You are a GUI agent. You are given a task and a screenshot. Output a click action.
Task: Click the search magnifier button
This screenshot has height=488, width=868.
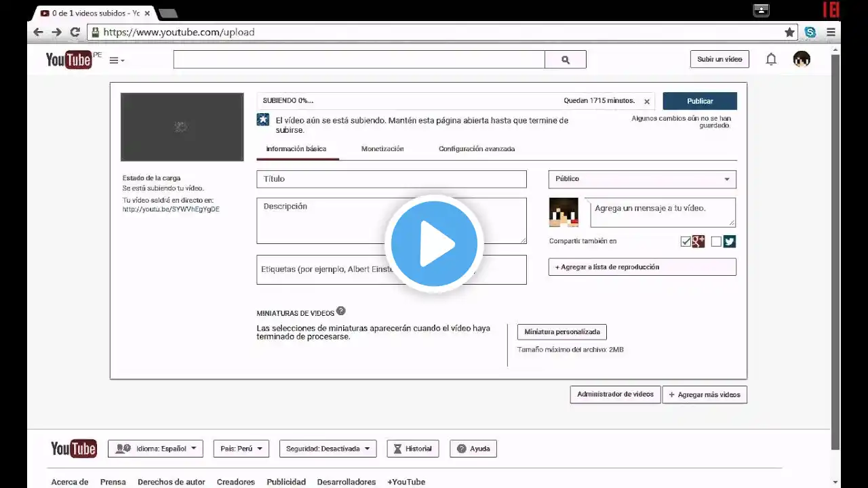tap(566, 60)
